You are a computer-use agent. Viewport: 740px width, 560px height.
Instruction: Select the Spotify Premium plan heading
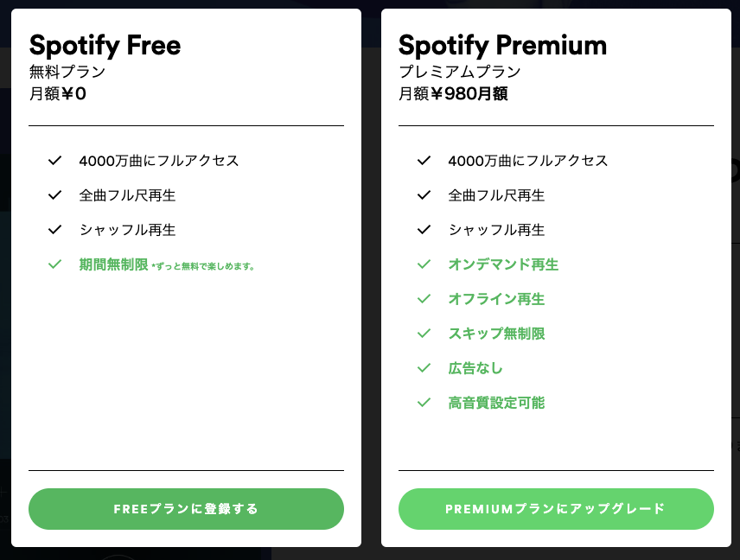pos(501,45)
